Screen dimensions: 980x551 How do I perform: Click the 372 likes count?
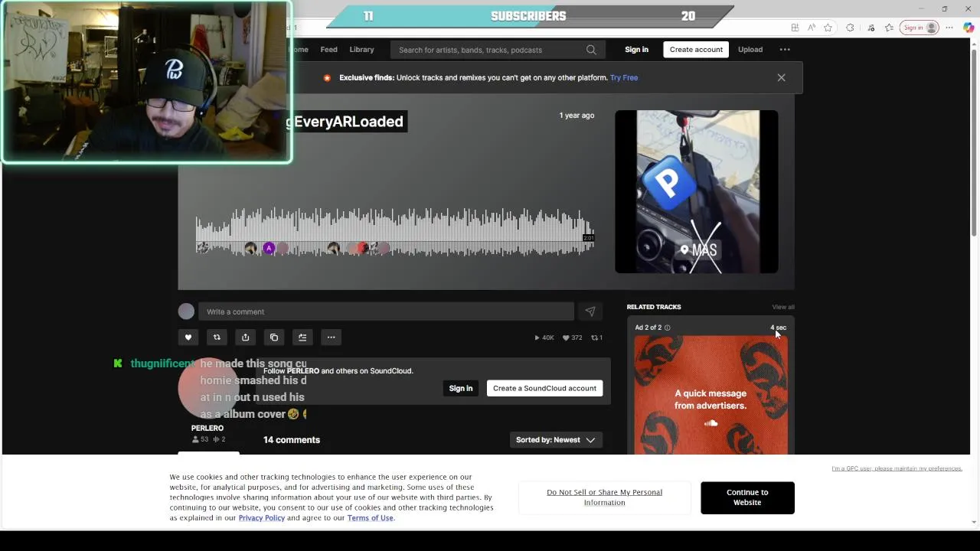point(572,337)
